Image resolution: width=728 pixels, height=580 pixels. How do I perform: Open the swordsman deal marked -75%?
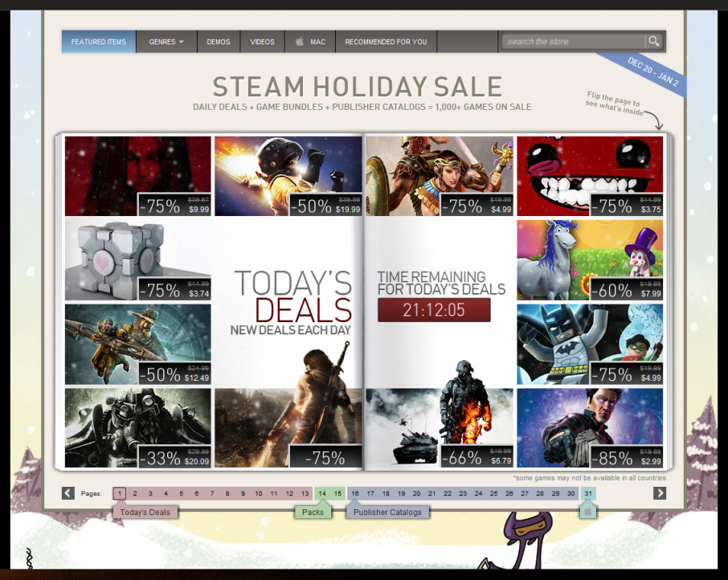[x=288, y=428]
